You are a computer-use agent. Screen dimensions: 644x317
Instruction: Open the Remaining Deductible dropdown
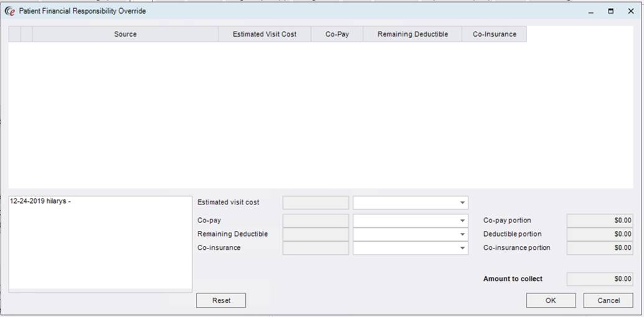click(x=462, y=234)
